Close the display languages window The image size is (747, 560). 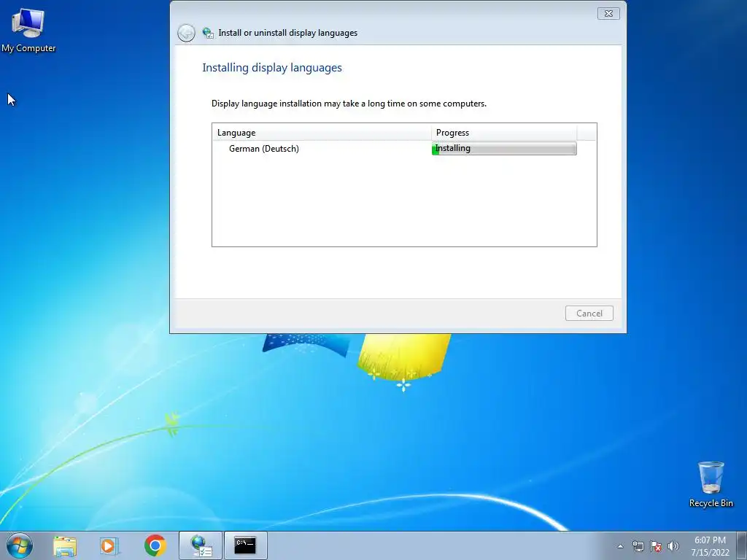pos(608,13)
